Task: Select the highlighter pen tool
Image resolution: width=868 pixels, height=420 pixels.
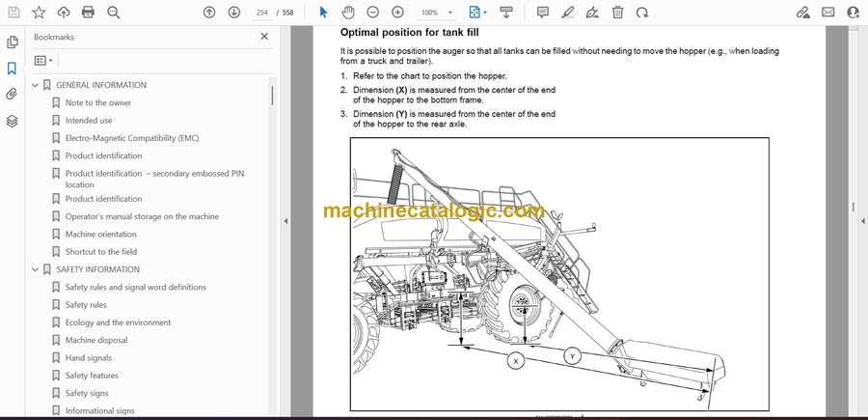Action: [x=567, y=13]
